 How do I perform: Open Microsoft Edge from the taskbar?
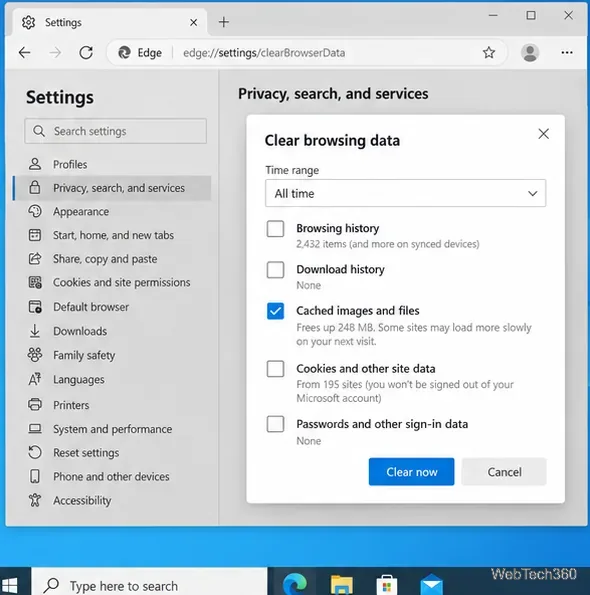coord(295,584)
